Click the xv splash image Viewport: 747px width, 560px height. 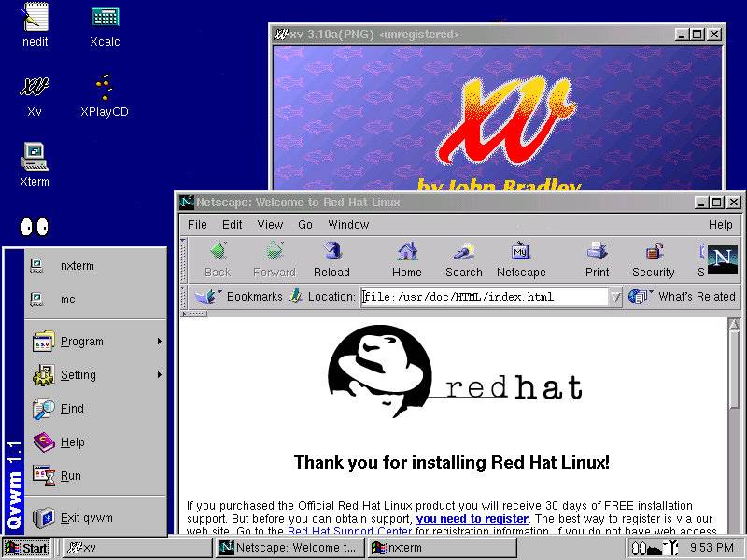[x=498, y=119]
